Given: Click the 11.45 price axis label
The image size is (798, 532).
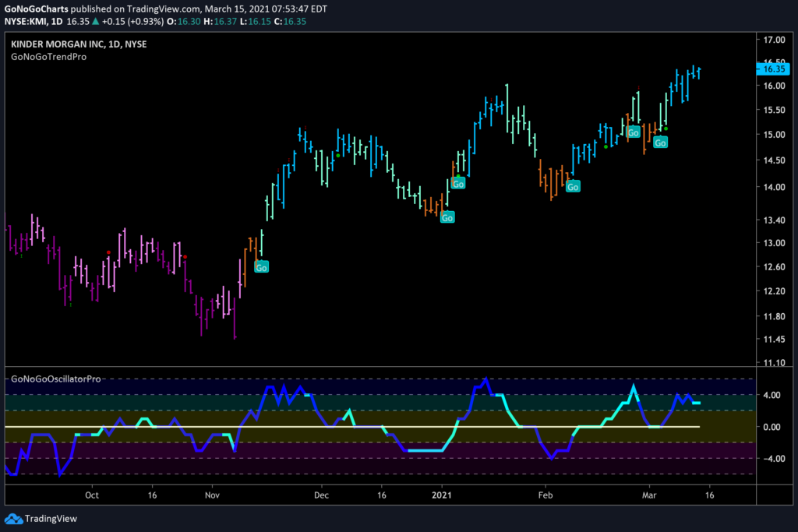Looking at the screenshot, I should [x=774, y=340].
